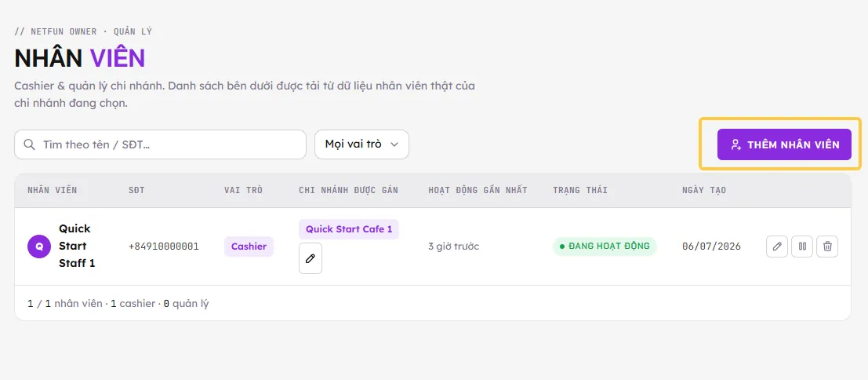
Task: Click the Thêm Nhân Viên button
Action: [784, 144]
